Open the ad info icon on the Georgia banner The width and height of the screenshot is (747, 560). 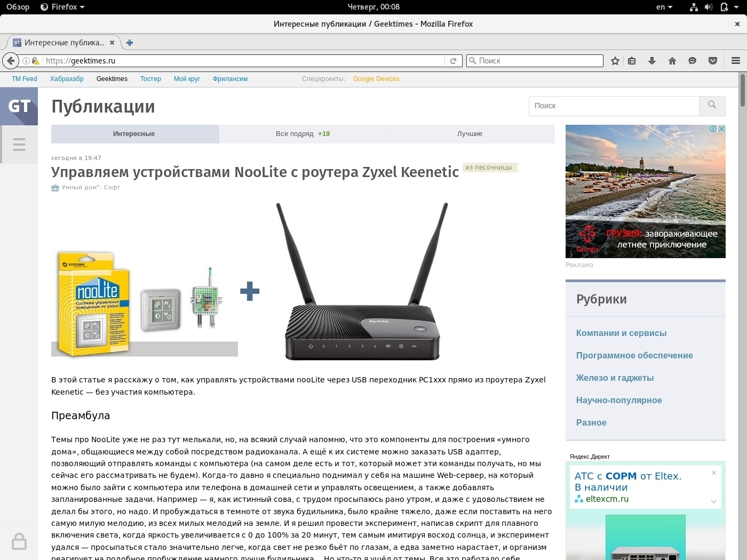713,129
